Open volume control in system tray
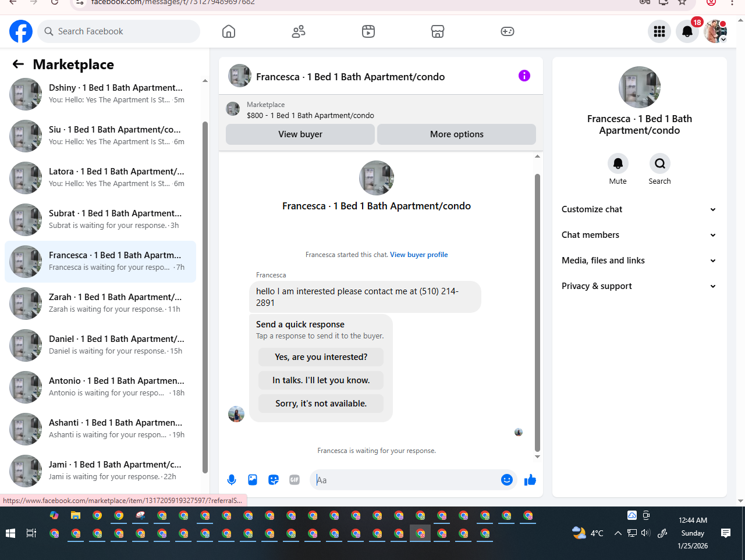The image size is (745, 560). pos(645,533)
